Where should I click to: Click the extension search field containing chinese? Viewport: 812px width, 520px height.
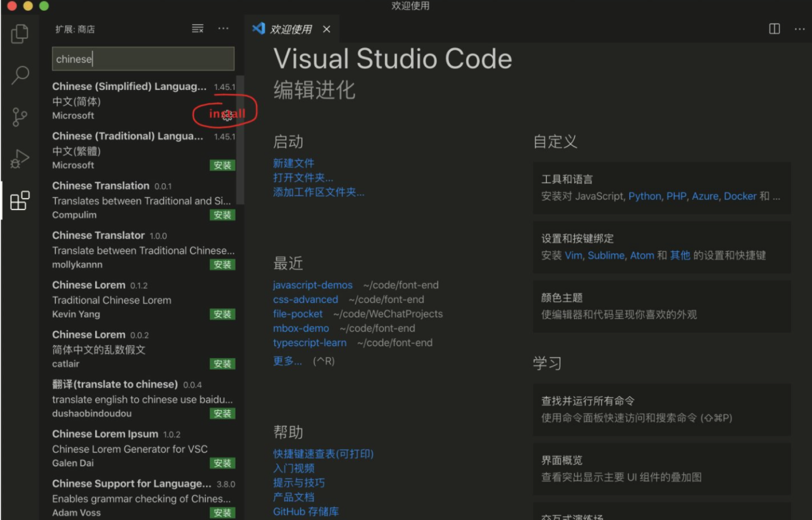(143, 59)
